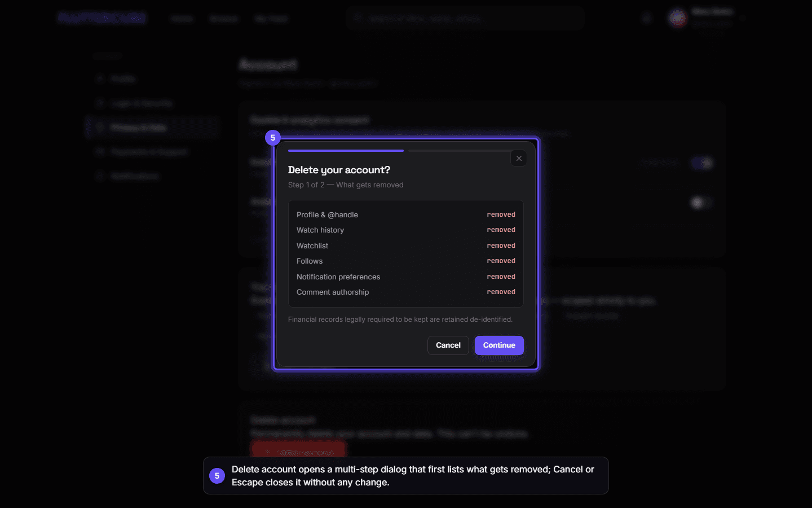Viewport: 812px width, 508px height.
Task: Open the Browse link in top navigation
Action: click(224, 19)
